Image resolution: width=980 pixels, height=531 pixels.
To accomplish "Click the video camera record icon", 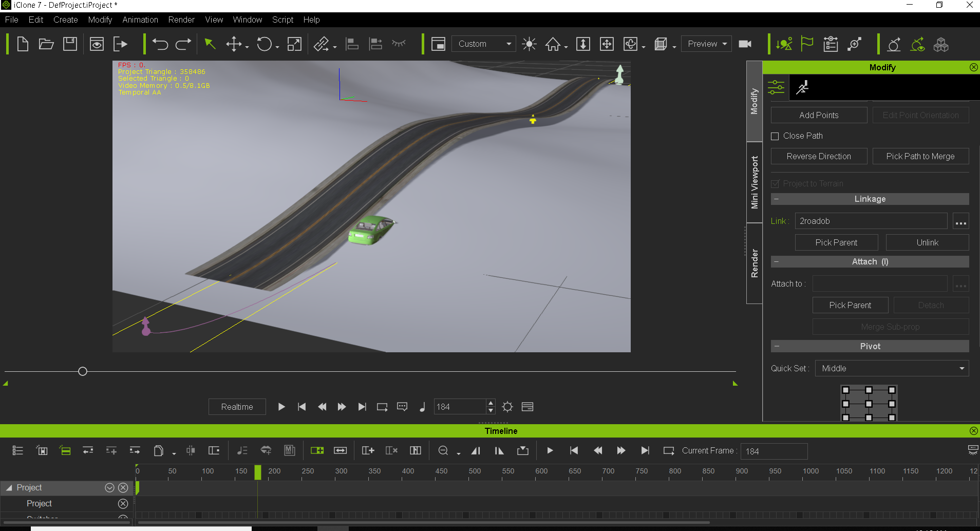I will point(745,44).
